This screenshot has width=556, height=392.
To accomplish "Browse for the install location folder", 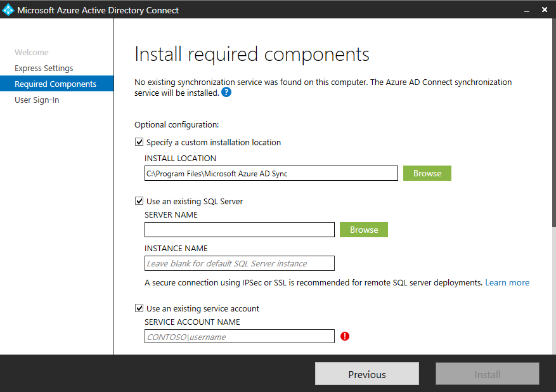I will pos(427,173).
